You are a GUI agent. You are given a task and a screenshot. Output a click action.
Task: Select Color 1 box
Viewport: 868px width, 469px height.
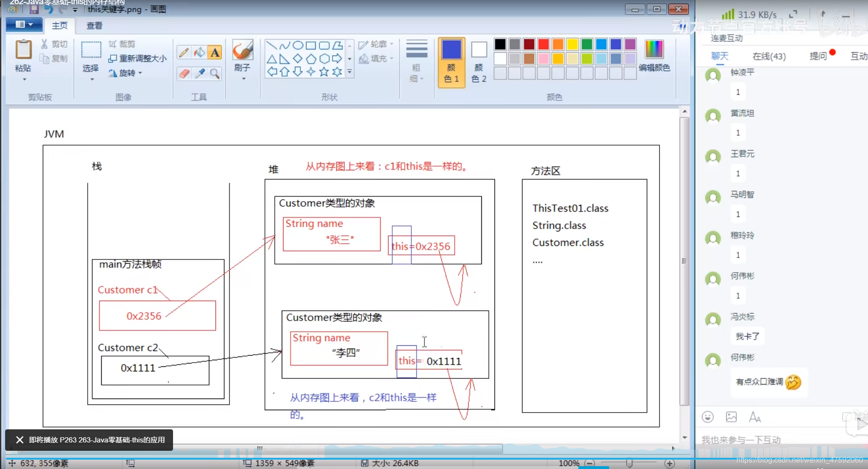451,62
